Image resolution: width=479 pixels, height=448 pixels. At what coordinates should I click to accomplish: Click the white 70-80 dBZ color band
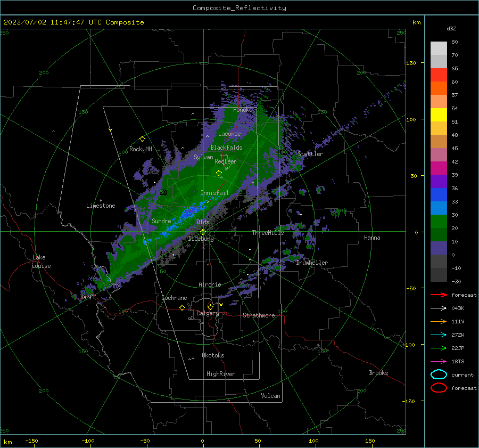(439, 48)
